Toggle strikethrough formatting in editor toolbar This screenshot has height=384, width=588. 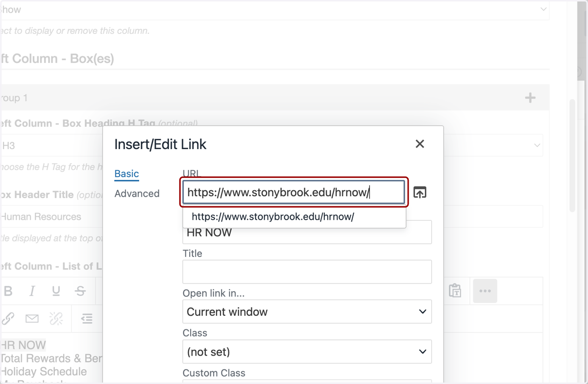(80, 291)
